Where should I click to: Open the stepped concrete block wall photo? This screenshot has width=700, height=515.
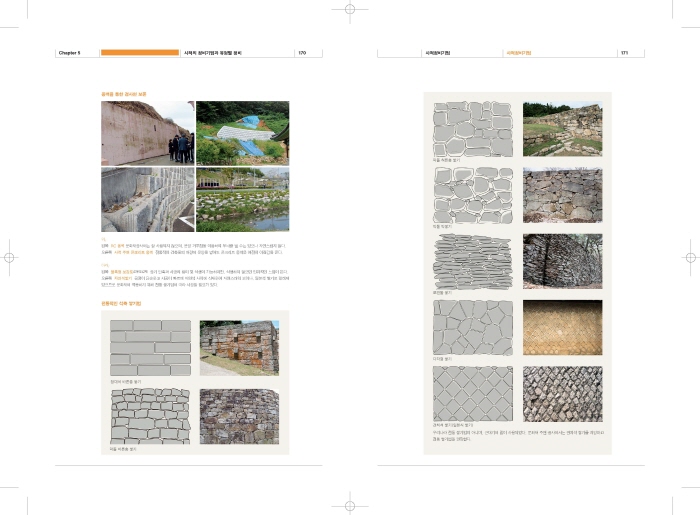coord(148,199)
